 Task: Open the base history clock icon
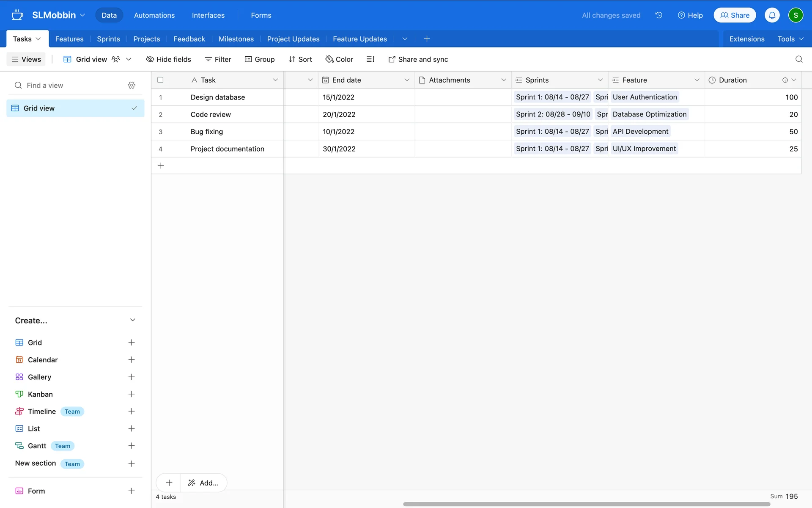coord(658,15)
